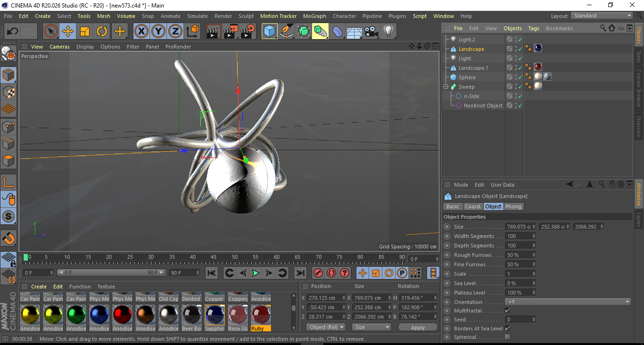The height and width of the screenshot is (345, 644).
Task: Click the Rough Furrows field
Action: [x=520, y=255]
